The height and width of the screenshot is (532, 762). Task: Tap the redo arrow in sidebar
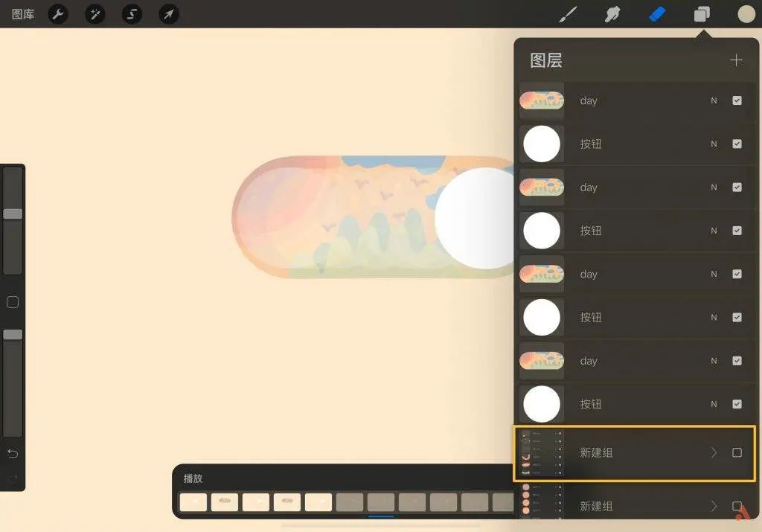click(13, 478)
